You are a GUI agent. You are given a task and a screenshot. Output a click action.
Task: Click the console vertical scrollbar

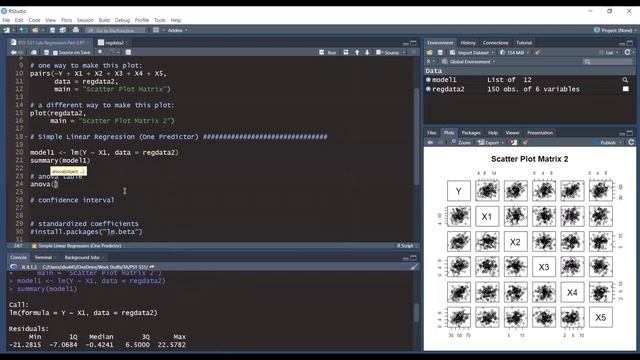coord(416,312)
